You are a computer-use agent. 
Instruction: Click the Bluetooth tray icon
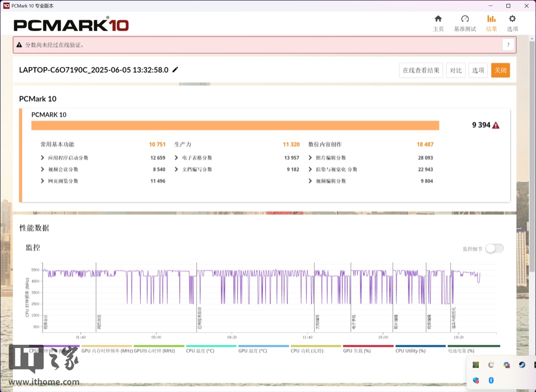[491, 380]
